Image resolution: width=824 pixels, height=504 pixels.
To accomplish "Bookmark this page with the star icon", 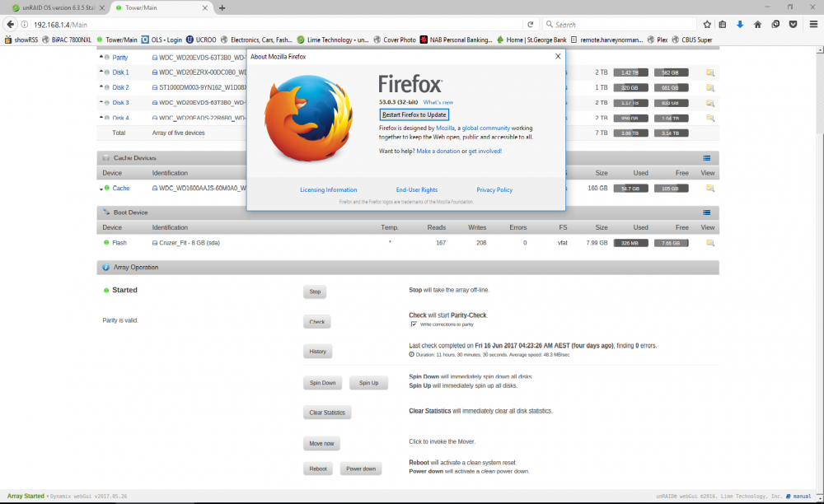I will 707,24.
